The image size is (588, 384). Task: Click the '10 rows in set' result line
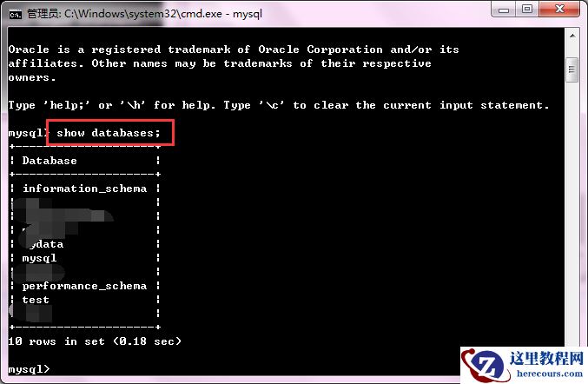(95, 341)
